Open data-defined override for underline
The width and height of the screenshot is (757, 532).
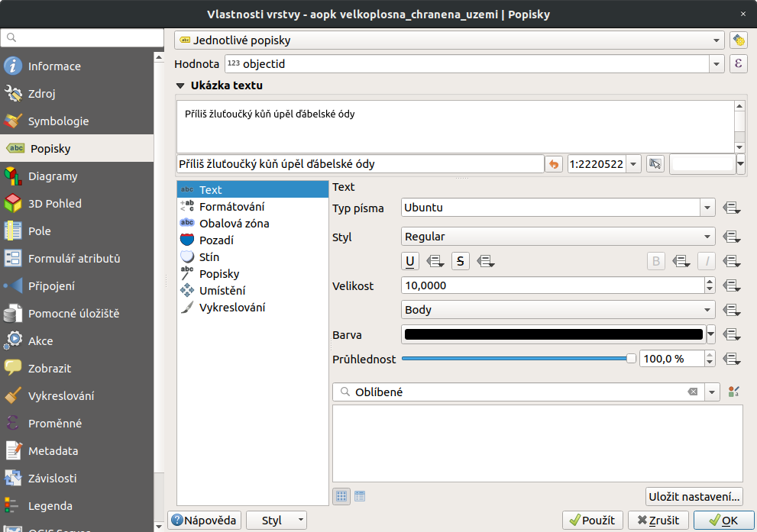tap(435, 261)
